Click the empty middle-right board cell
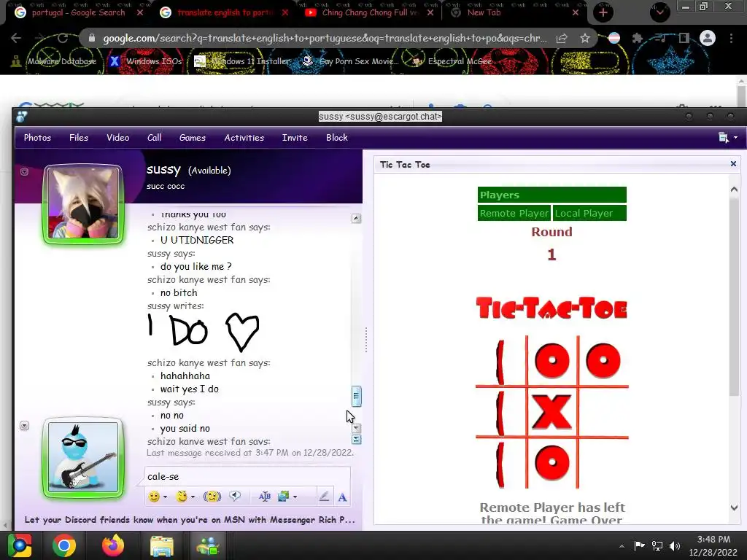Image resolution: width=747 pixels, height=560 pixels. 603,411
